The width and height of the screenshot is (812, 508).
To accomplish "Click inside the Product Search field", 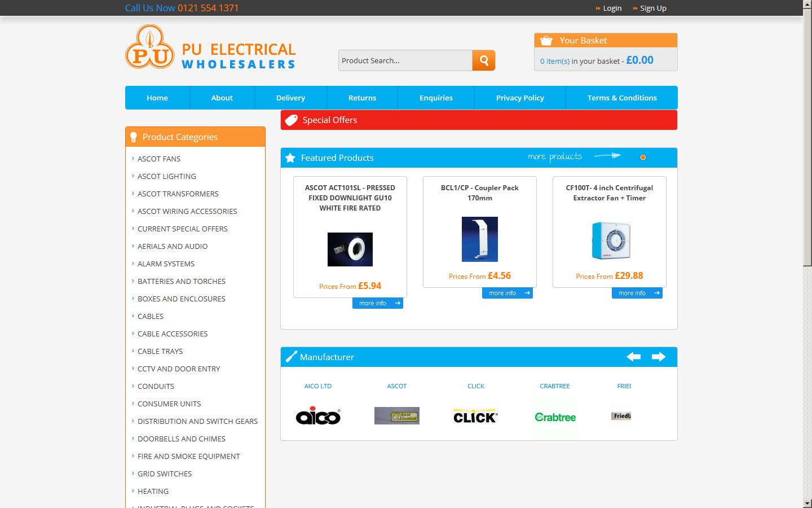I will tap(405, 60).
